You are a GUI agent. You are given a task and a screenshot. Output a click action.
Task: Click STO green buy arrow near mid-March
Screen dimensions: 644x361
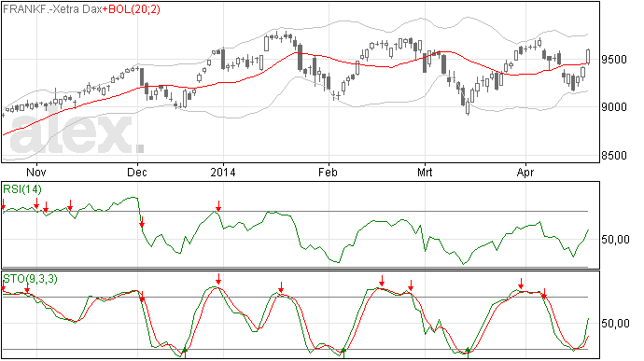coord(468,352)
